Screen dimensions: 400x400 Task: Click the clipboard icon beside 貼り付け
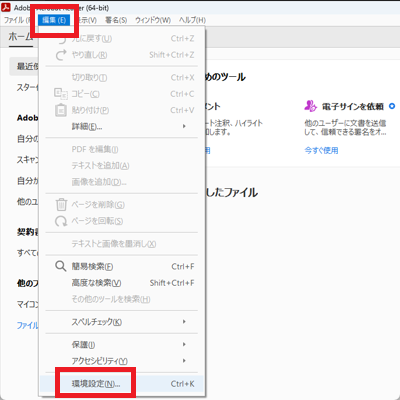61,110
